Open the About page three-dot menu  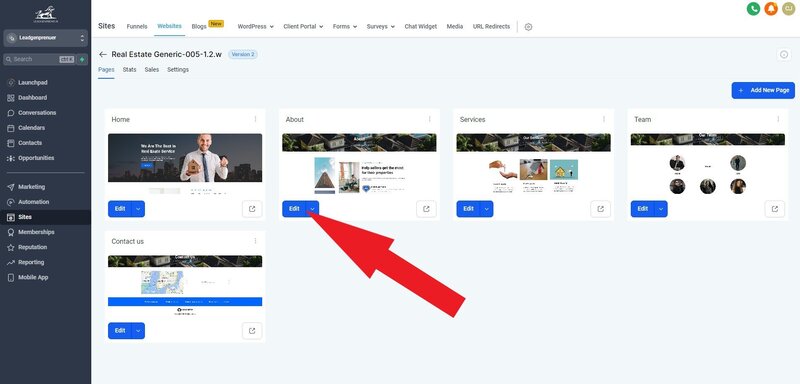pos(430,119)
